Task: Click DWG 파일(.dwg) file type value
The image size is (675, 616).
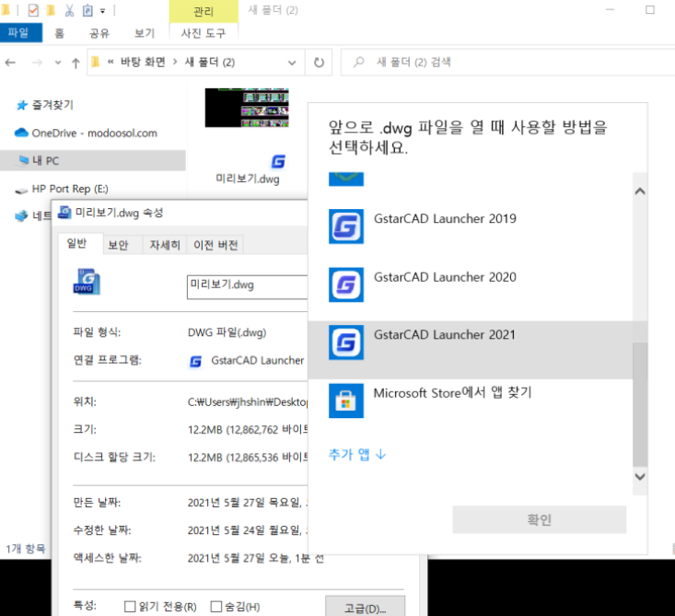Action: pos(227,332)
